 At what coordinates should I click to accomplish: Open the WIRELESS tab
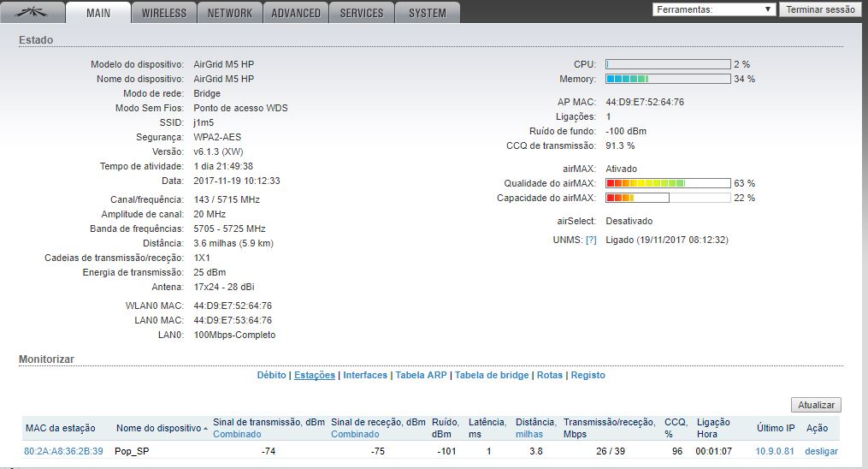tap(164, 13)
